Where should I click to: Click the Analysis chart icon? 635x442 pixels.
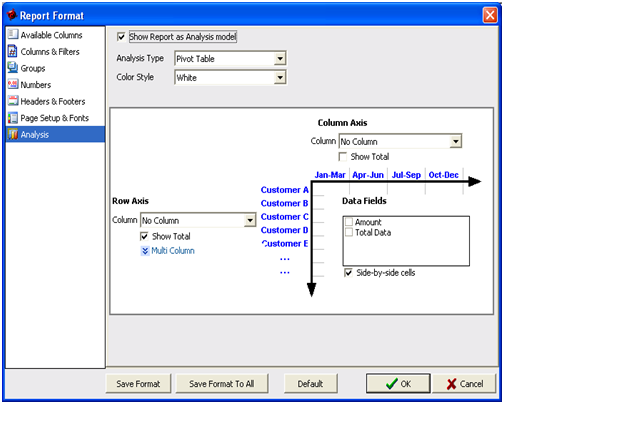tap(12, 134)
